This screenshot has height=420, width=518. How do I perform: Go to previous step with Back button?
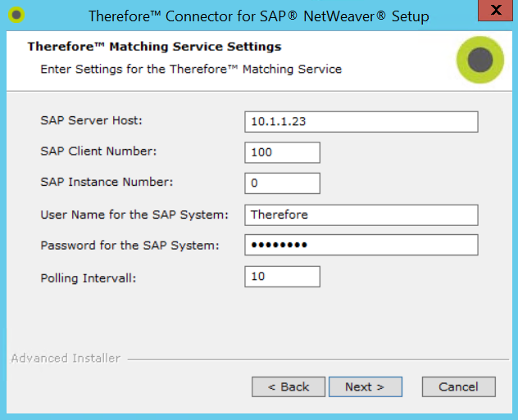(288, 386)
